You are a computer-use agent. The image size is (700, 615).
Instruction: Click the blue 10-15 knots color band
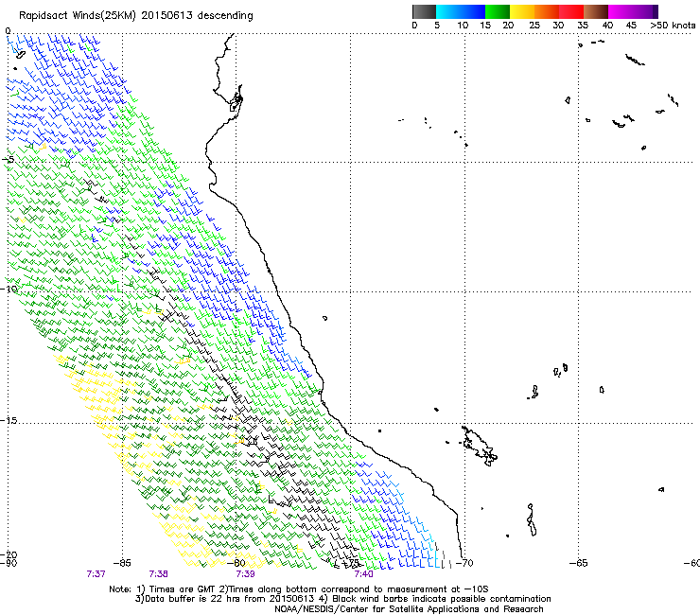coord(473,11)
